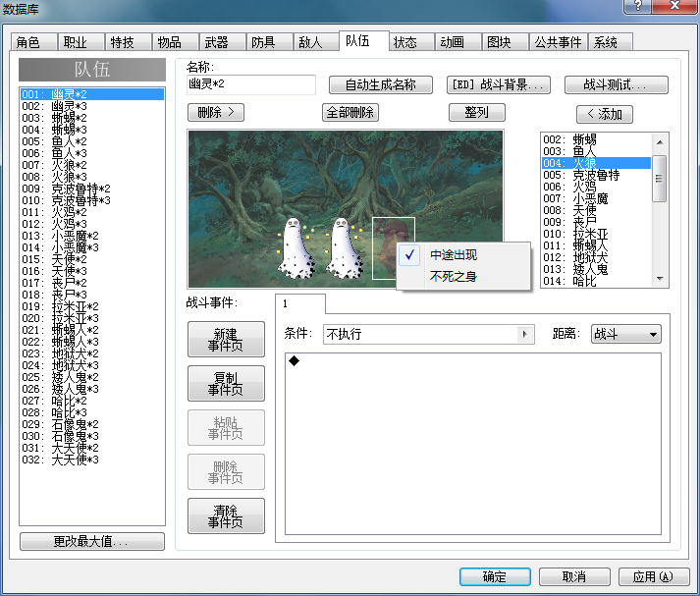Image resolution: width=700 pixels, height=596 pixels.
Task: Toggle 中途出现 in the context menu
Action: 463,255
